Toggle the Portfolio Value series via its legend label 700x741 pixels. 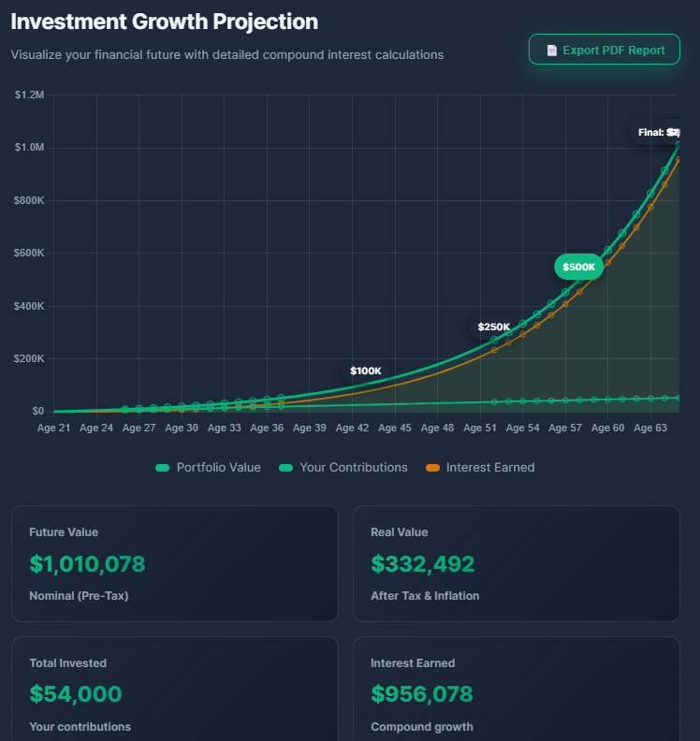coord(218,468)
